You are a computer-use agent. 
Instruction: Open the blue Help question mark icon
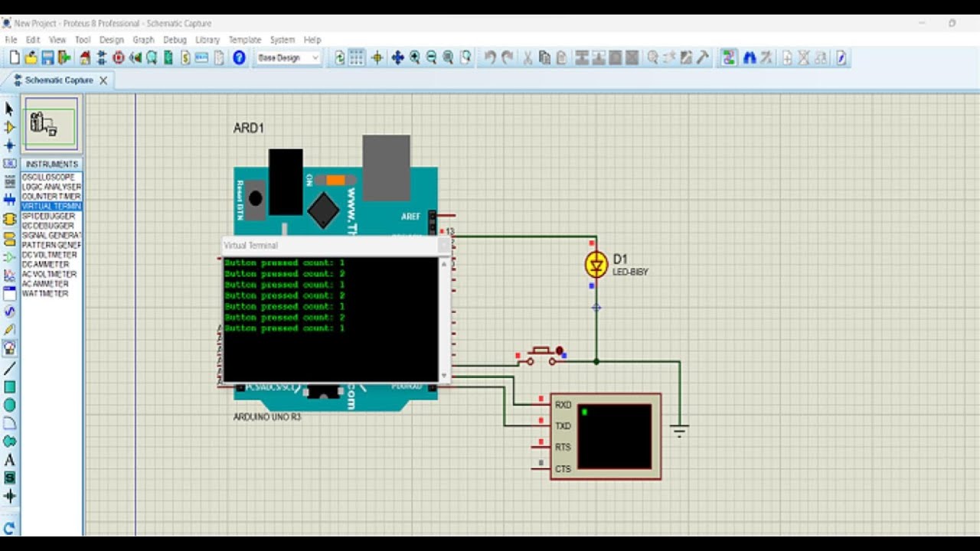pos(239,57)
